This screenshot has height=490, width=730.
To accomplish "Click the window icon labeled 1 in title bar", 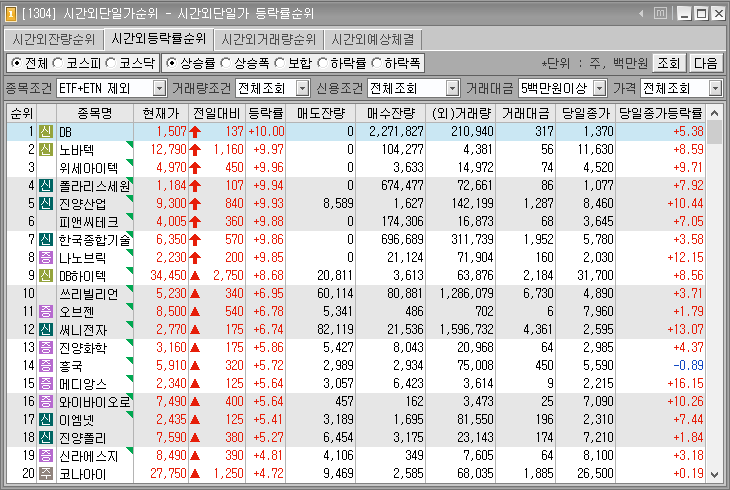I will [x=10, y=14].
